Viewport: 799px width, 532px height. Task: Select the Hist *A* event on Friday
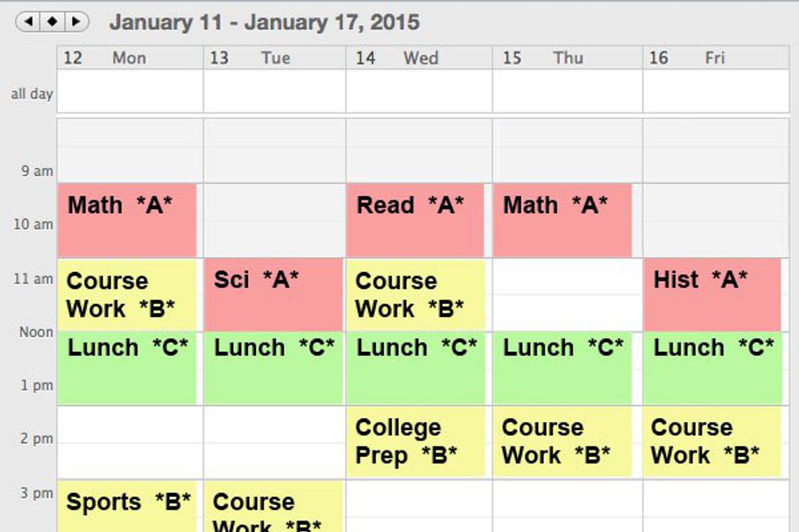click(x=712, y=295)
